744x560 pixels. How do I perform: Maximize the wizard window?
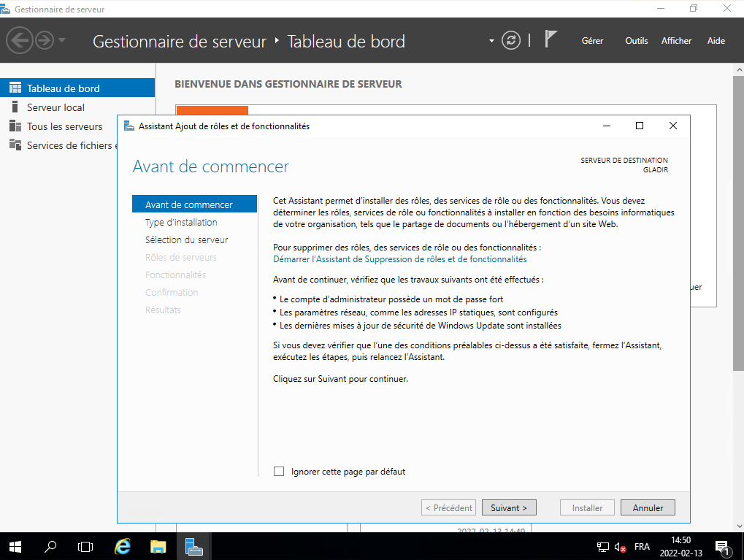(x=639, y=126)
